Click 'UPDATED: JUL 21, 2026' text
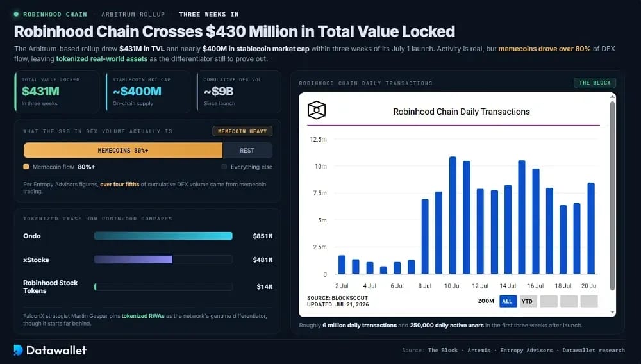 click(x=338, y=304)
